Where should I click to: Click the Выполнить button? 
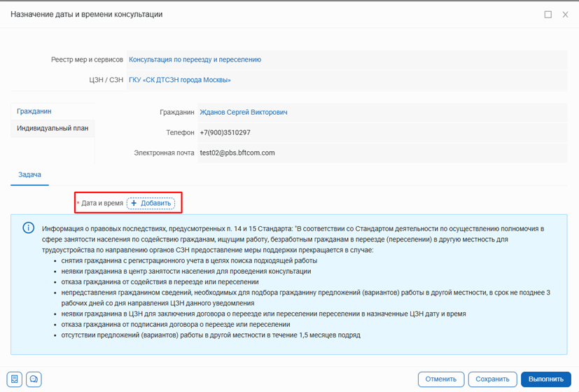click(x=545, y=379)
